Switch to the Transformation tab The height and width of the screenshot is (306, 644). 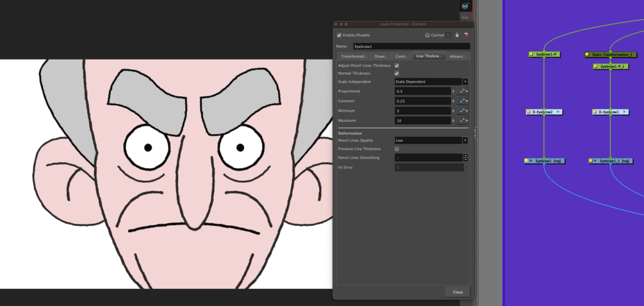[x=354, y=56]
